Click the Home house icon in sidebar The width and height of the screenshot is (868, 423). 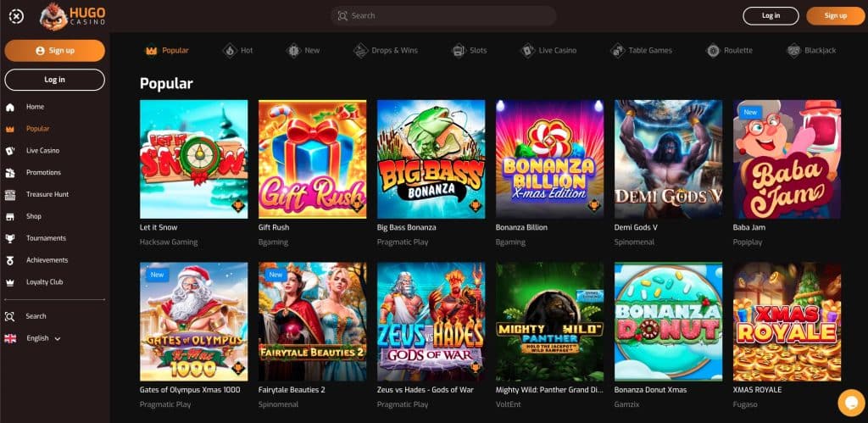(x=10, y=107)
